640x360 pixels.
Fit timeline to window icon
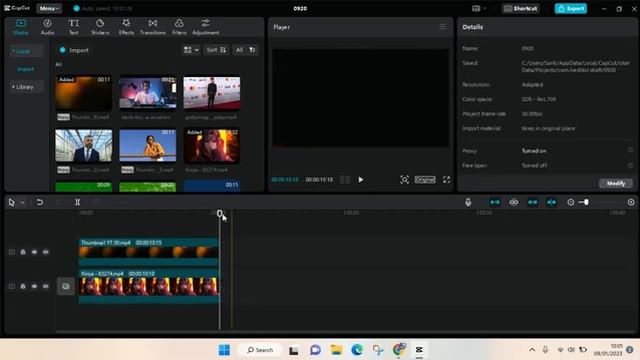pyautogui.click(x=631, y=202)
